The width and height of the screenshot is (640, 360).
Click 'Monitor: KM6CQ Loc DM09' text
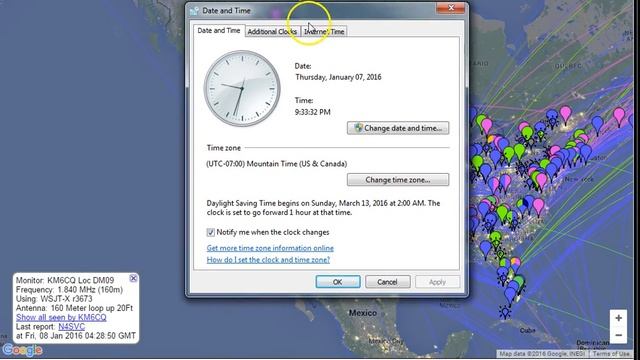65,280
